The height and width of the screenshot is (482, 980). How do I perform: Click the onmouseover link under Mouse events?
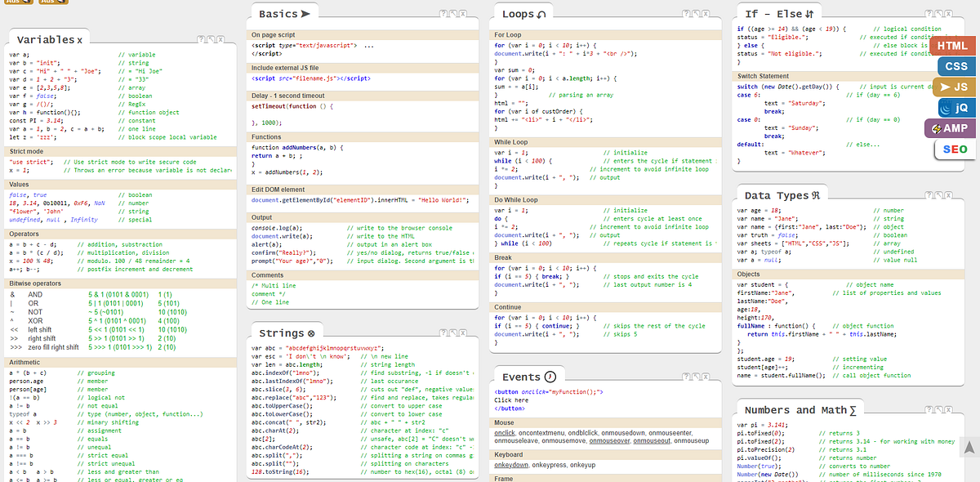coord(611,440)
